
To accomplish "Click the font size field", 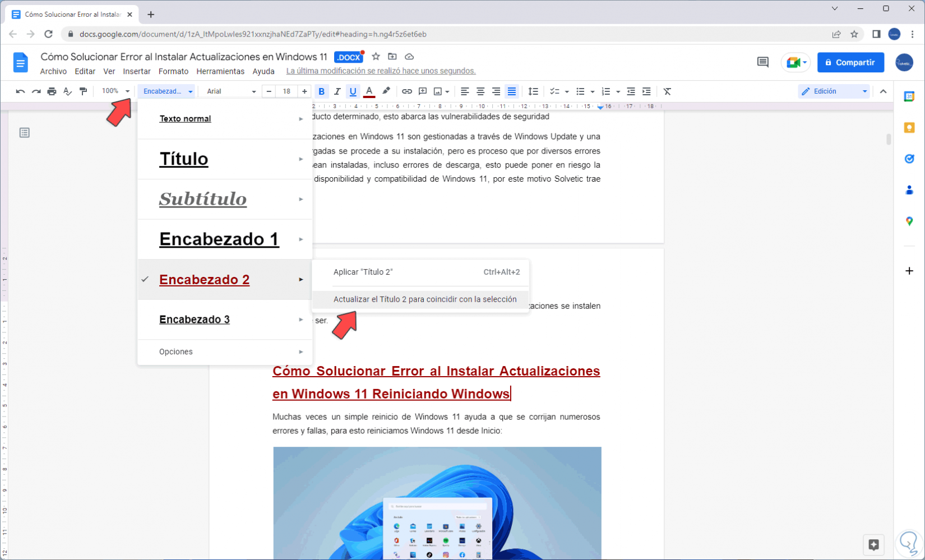I will (286, 91).
